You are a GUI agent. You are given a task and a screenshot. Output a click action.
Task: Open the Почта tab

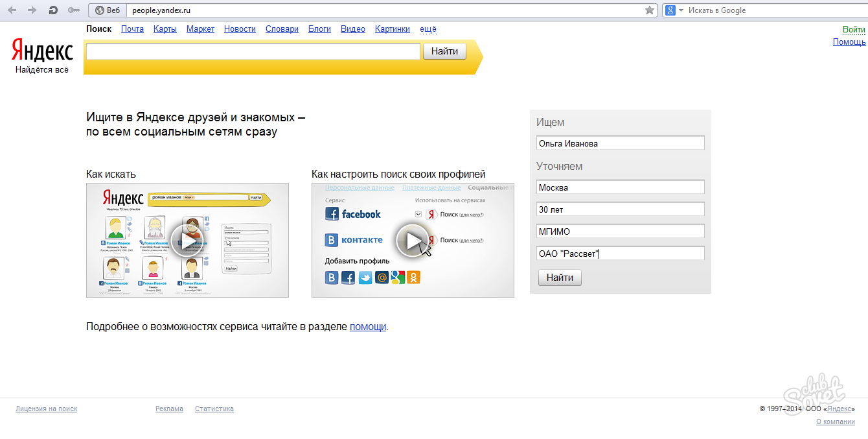132,29
